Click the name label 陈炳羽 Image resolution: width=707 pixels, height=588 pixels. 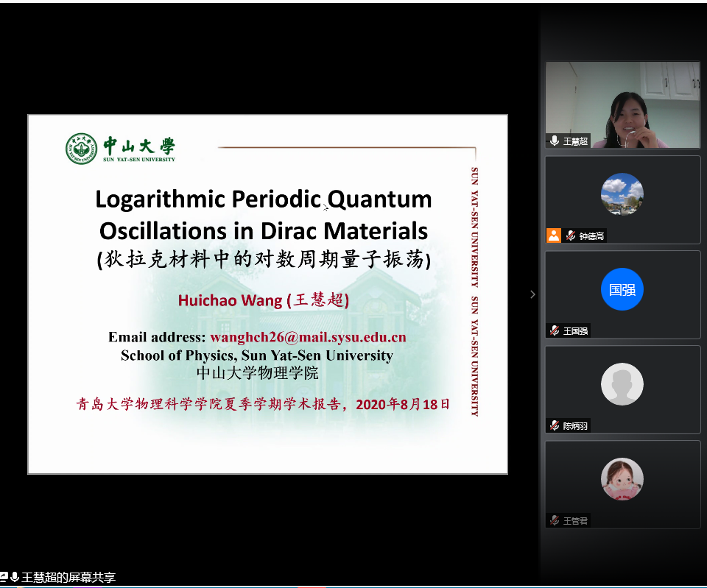tap(576, 426)
